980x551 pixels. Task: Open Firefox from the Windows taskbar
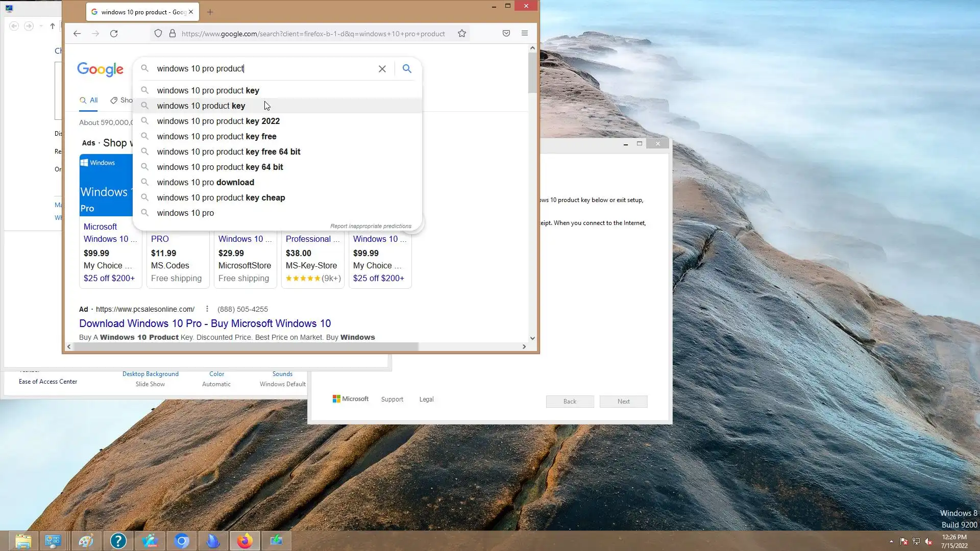[x=244, y=541]
